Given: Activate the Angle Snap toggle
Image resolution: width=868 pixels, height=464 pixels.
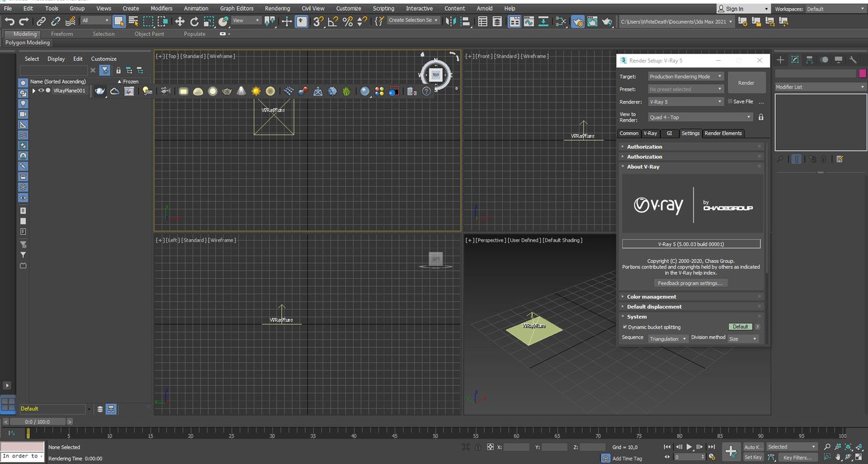Looking at the screenshot, I should pyautogui.click(x=333, y=21).
